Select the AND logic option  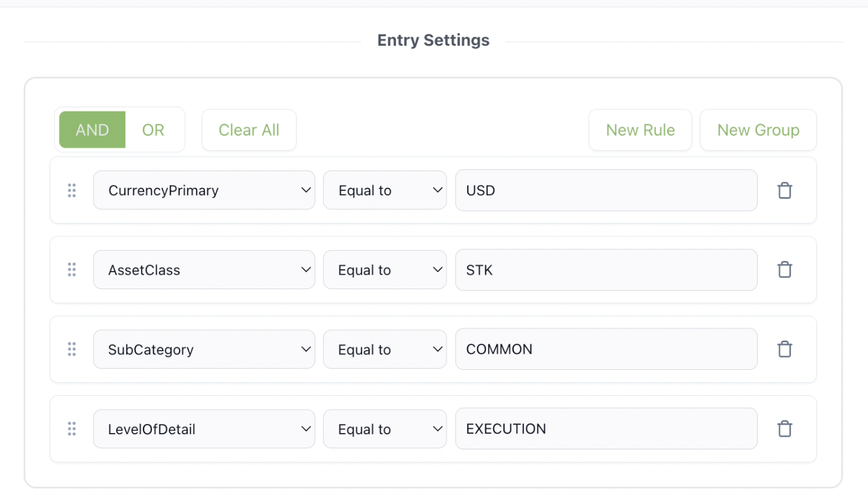point(92,130)
